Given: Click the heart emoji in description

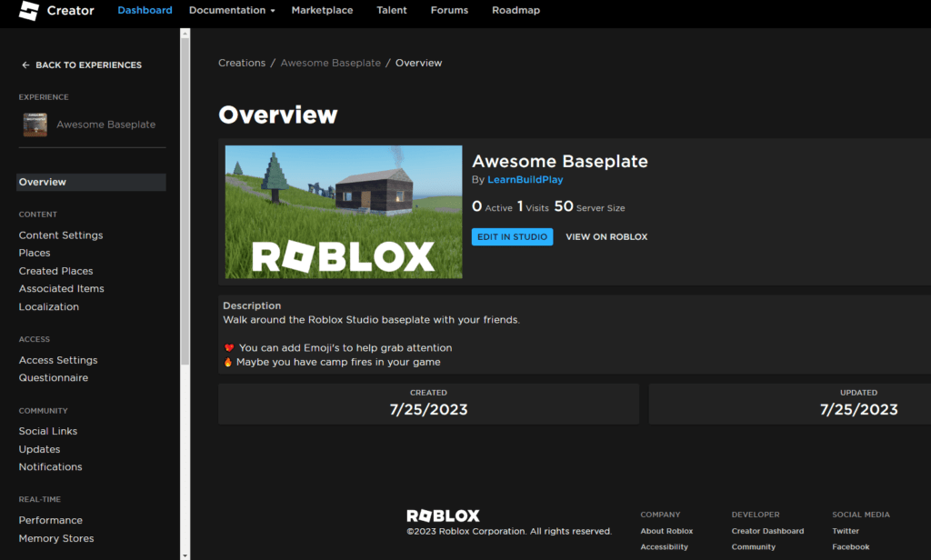Looking at the screenshot, I should pos(229,348).
